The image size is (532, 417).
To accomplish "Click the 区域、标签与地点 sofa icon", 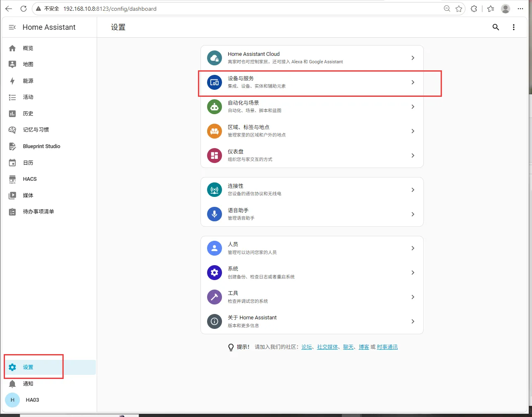I will [215, 131].
